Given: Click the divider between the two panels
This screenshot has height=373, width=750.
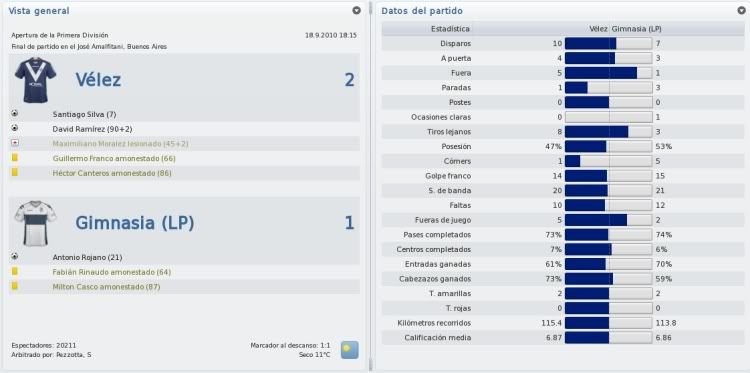Looking at the screenshot, I should click(x=371, y=186).
